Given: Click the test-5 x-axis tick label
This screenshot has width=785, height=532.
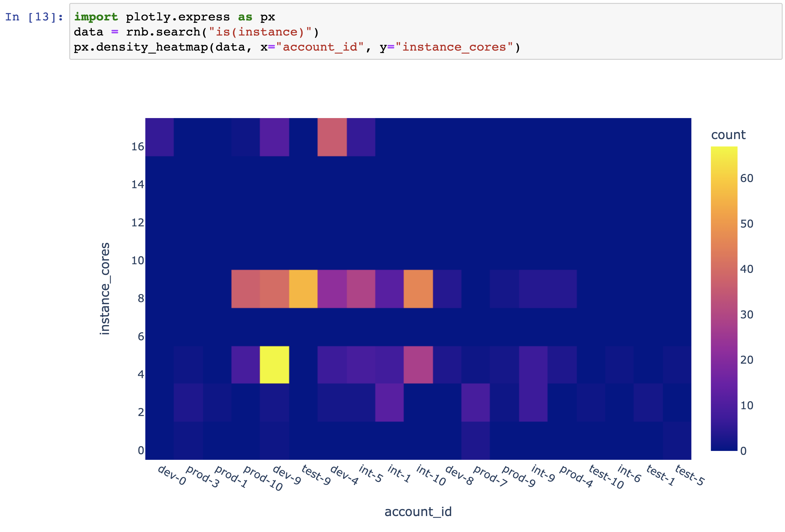Looking at the screenshot, I should [x=689, y=475].
